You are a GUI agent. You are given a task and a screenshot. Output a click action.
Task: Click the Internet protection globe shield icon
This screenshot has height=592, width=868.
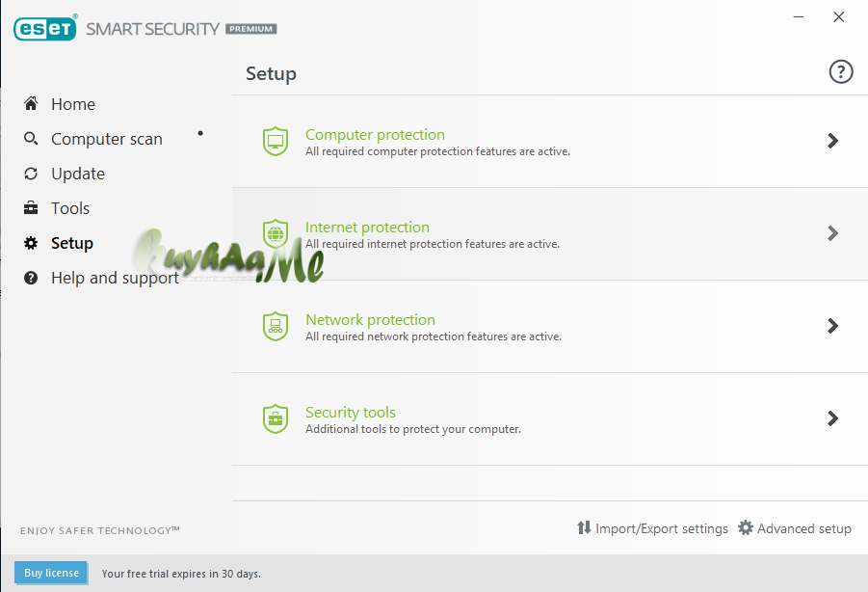(x=276, y=234)
